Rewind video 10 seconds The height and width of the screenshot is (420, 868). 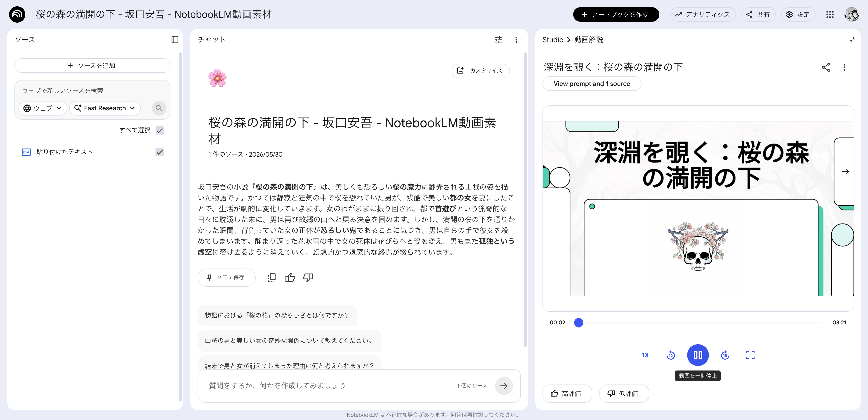[x=670, y=355]
